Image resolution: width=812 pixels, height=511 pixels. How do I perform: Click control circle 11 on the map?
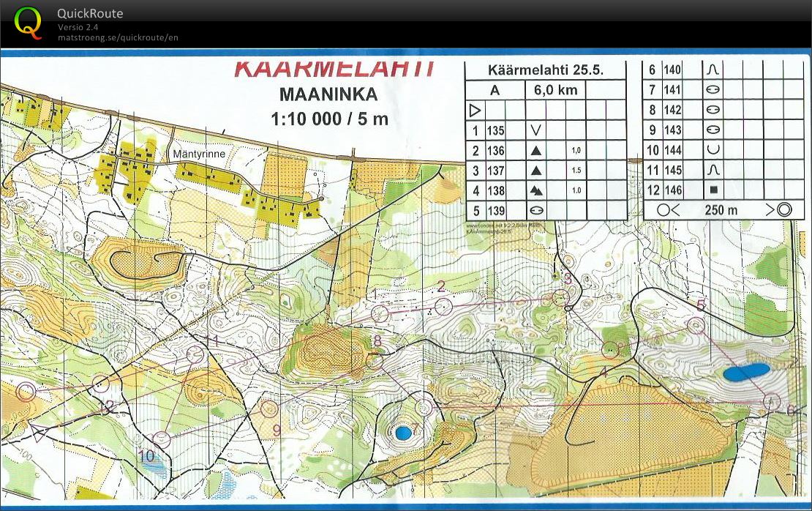pos(195,355)
